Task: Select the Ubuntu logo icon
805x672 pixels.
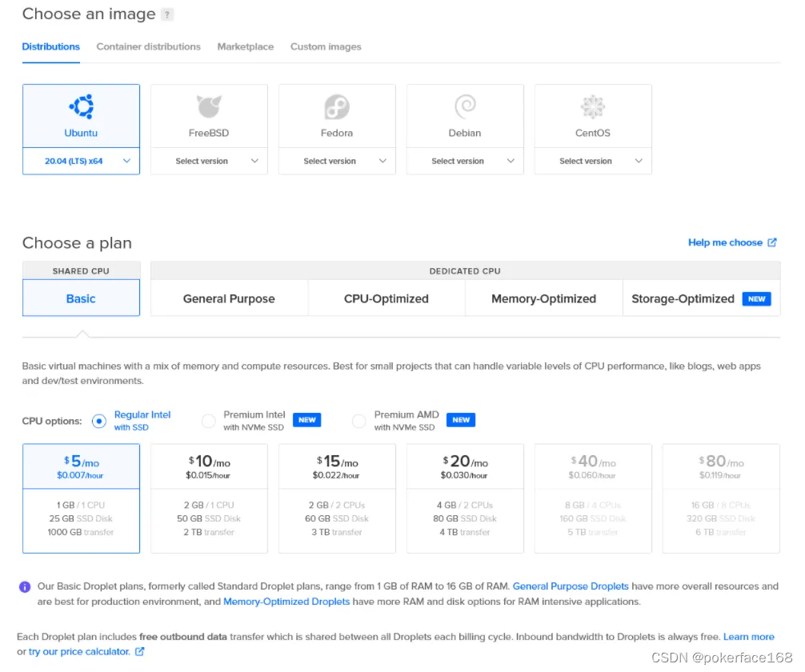Action: click(81, 106)
